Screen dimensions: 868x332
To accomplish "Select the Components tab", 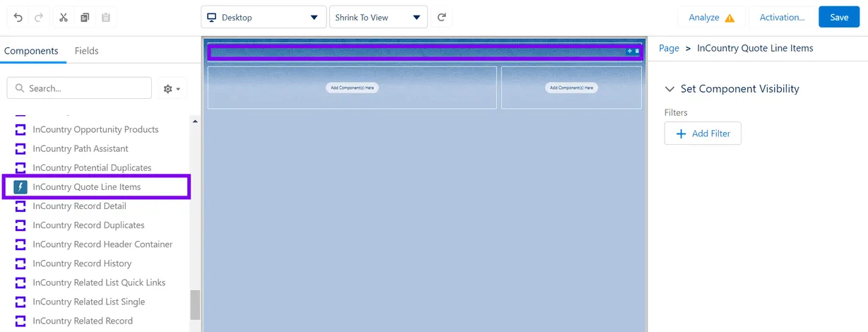I will [x=31, y=51].
